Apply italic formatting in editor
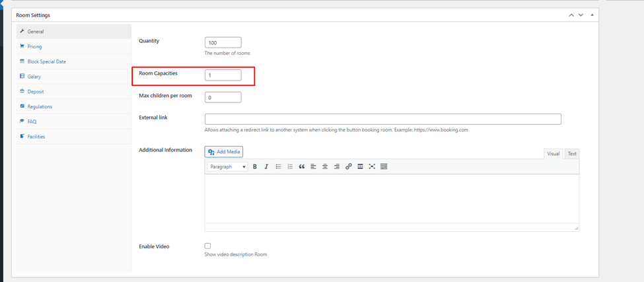This screenshot has width=644, height=282. click(x=266, y=167)
